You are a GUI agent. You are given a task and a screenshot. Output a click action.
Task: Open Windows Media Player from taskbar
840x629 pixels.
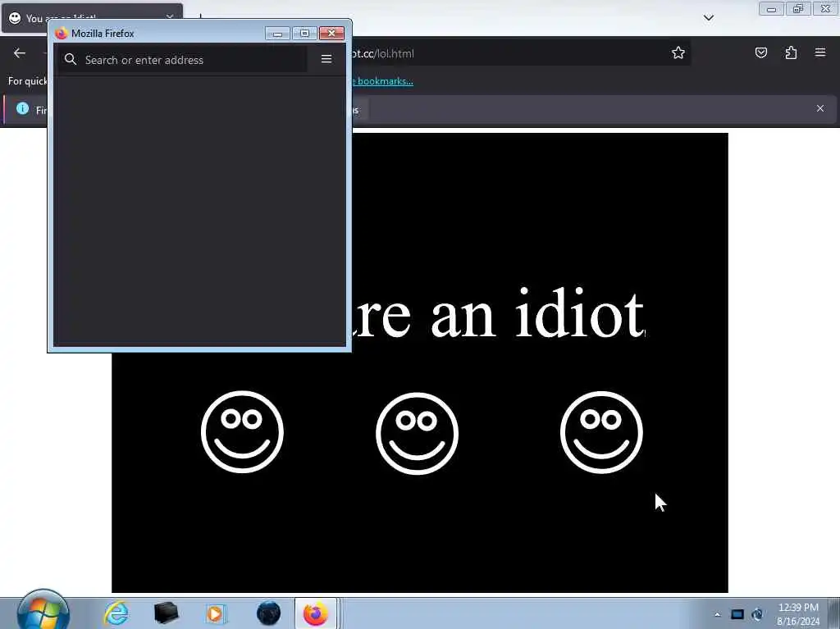pos(216,613)
